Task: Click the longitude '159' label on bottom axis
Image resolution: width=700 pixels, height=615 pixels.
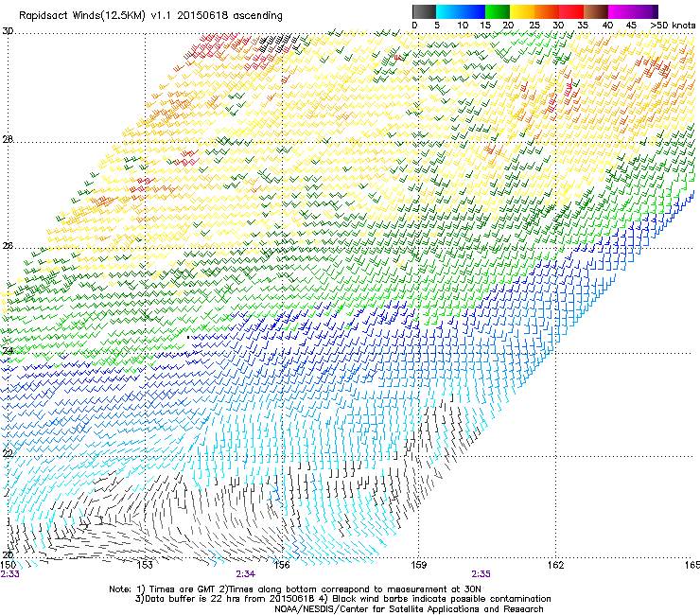Action: 418,565
